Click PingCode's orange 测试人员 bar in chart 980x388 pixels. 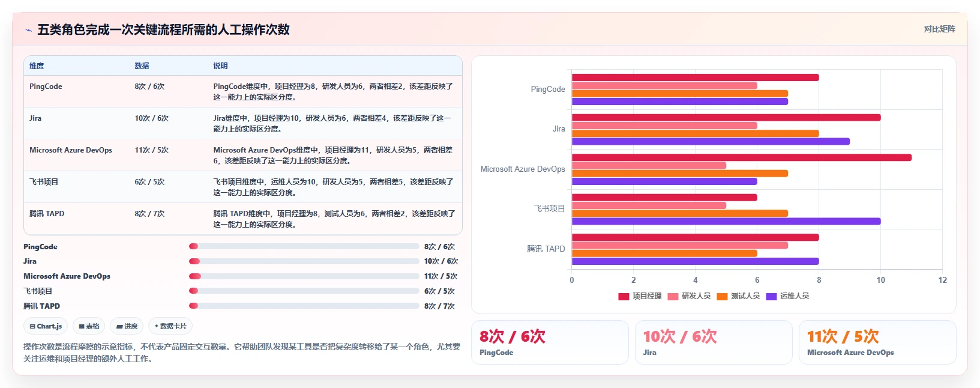coord(679,94)
